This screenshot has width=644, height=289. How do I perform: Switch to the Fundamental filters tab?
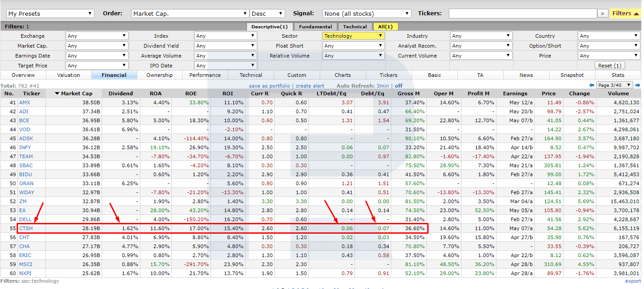[x=315, y=27]
